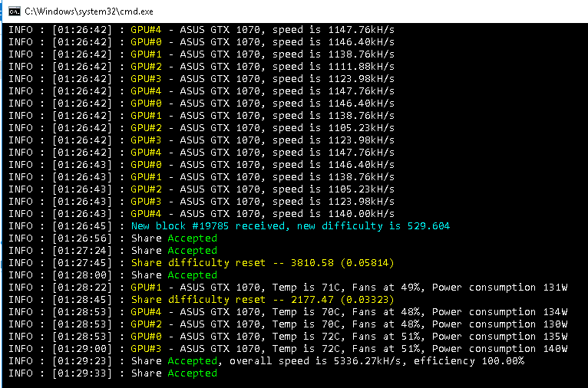Select the 1111.88kH/s speed value

point(362,66)
